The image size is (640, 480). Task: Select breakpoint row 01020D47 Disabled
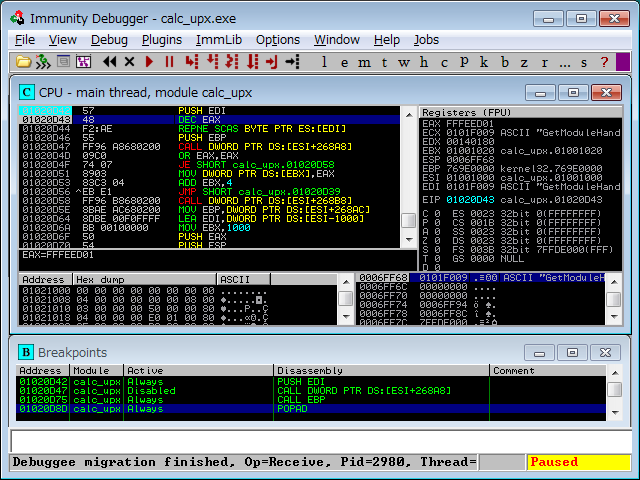click(x=311, y=391)
